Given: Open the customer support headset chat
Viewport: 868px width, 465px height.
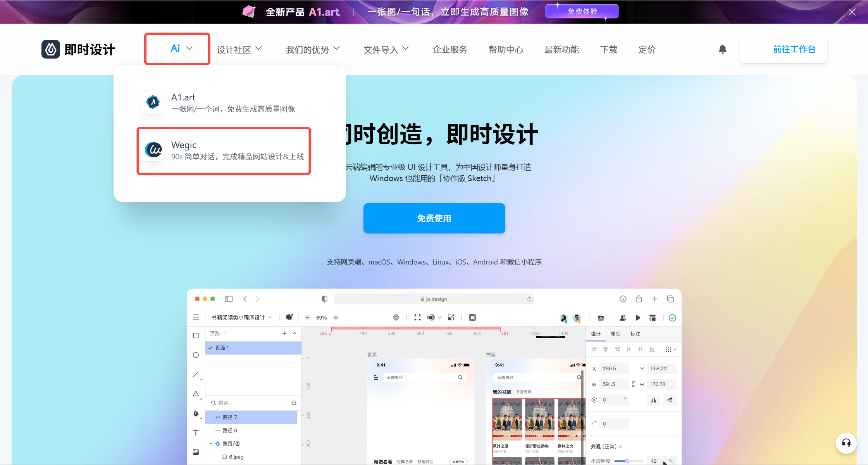Looking at the screenshot, I should click(x=846, y=443).
